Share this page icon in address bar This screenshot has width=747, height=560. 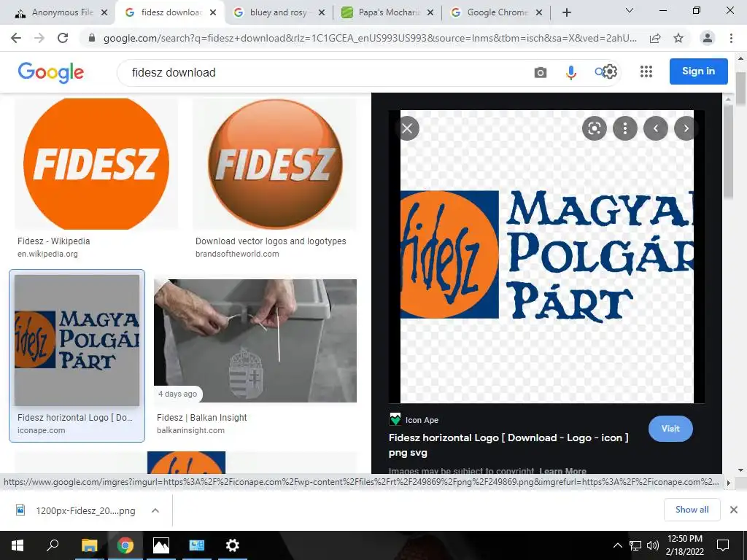pos(655,38)
